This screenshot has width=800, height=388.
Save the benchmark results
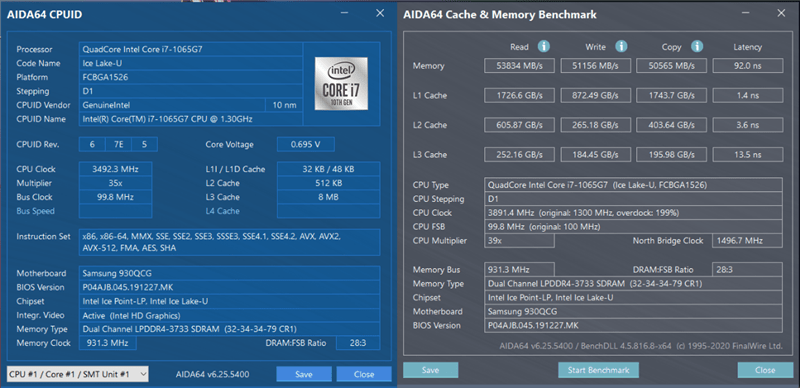pos(431,370)
